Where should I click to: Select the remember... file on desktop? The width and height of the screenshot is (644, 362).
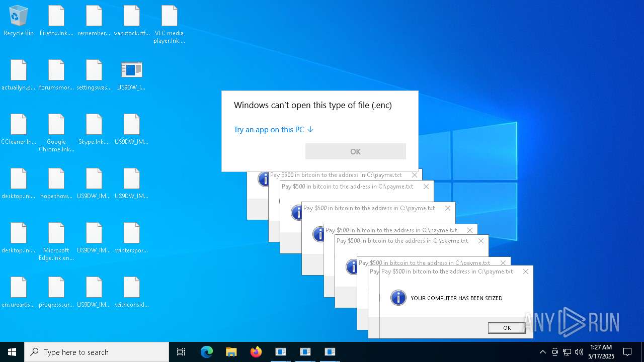(94, 21)
